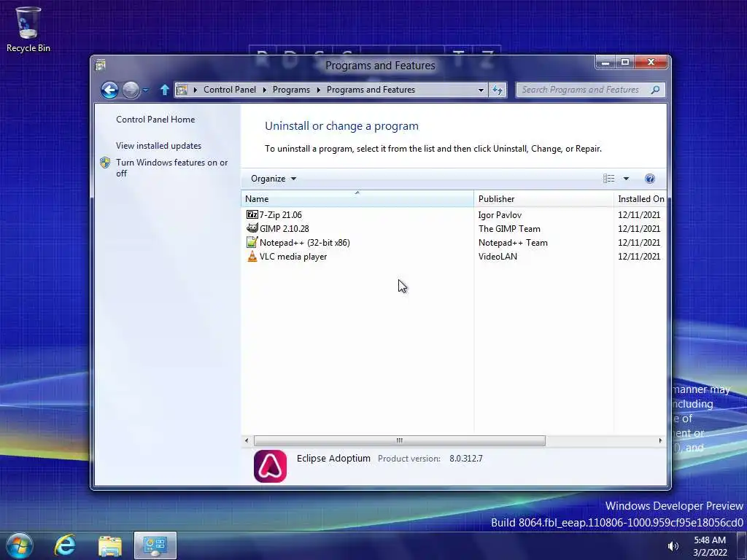Viewport: 747px width, 560px height.
Task: Open Help with the question mark icon
Action: (650, 179)
